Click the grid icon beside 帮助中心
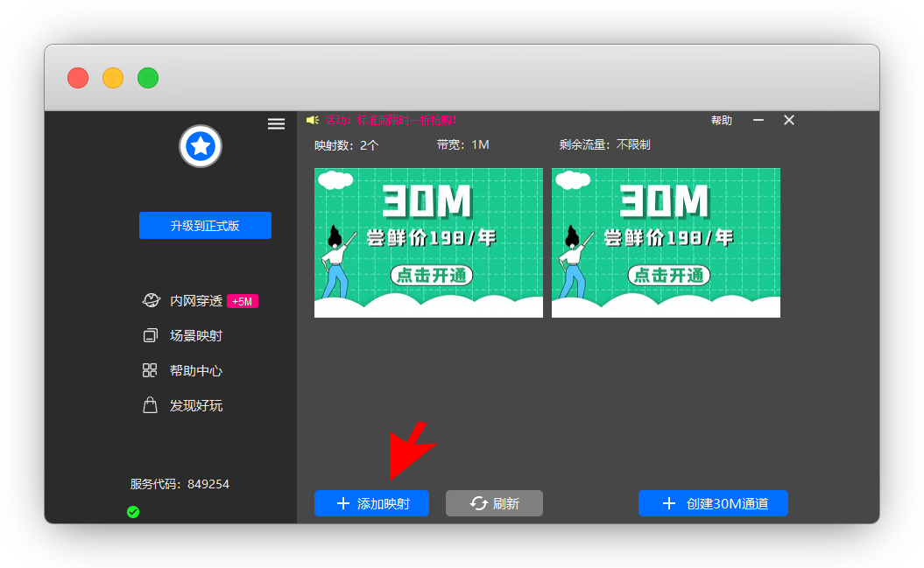The width and height of the screenshot is (924, 568). [x=150, y=371]
